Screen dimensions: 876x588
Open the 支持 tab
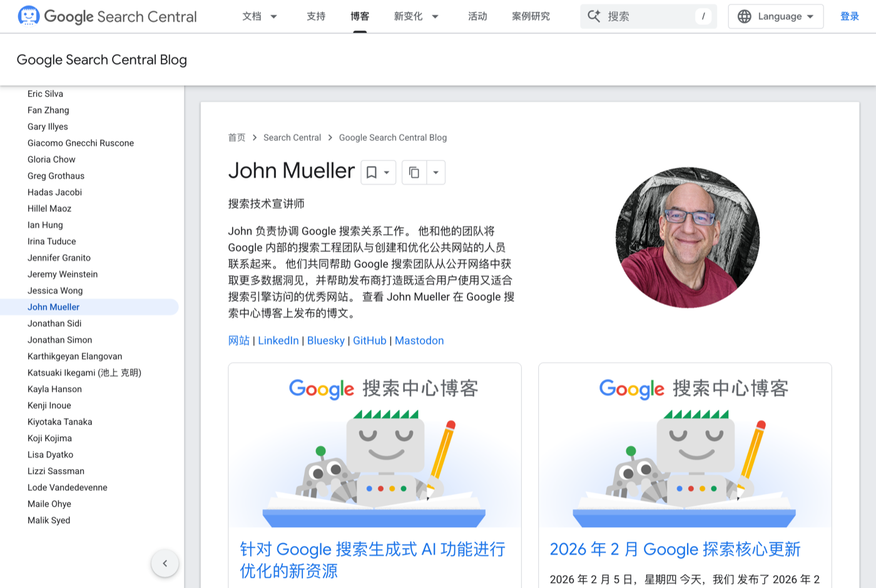coord(316,16)
